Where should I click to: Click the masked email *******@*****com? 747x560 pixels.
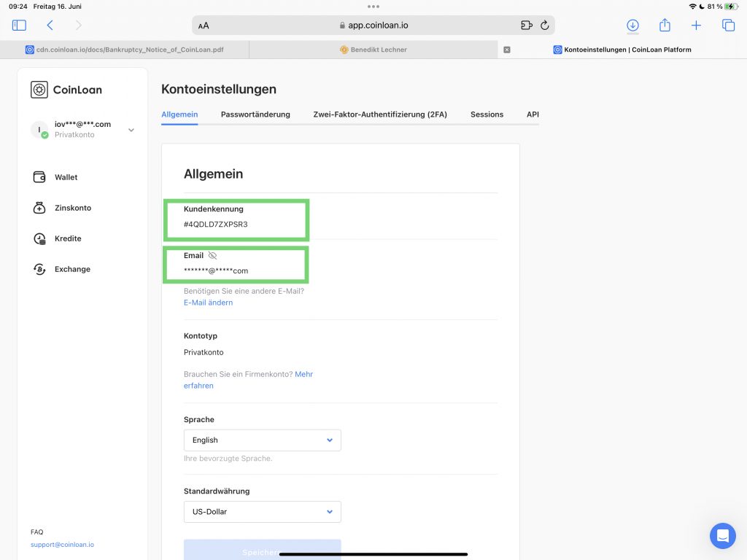216,271
